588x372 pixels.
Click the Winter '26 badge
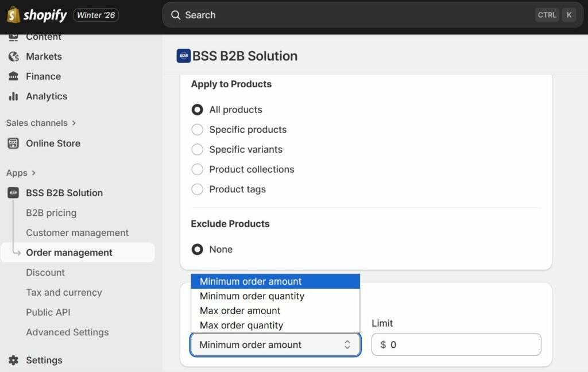(96, 15)
